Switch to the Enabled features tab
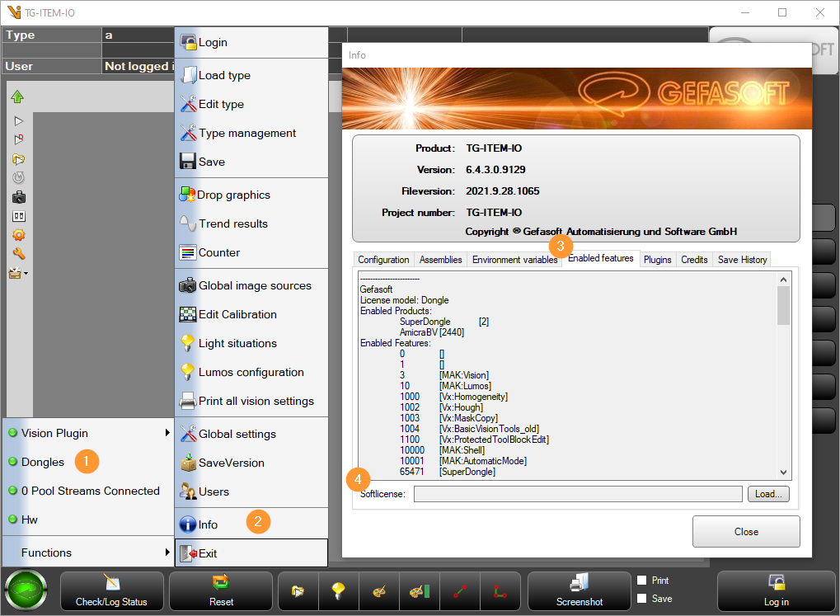 601,258
